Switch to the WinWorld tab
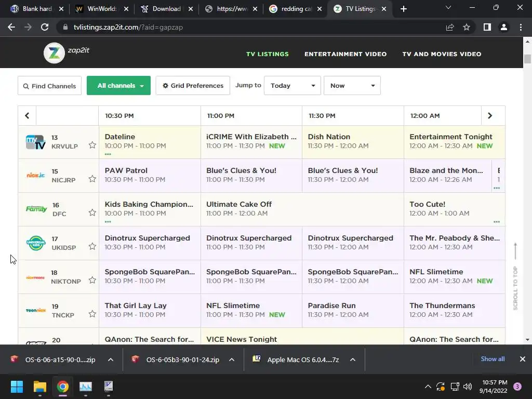This screenshot has width=532, height=399. [101, 9]
